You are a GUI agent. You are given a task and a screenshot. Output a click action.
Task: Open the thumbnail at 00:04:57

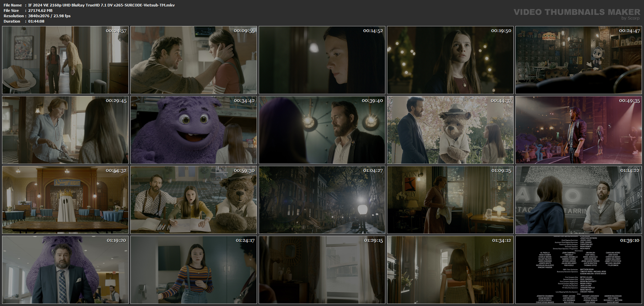65,60
